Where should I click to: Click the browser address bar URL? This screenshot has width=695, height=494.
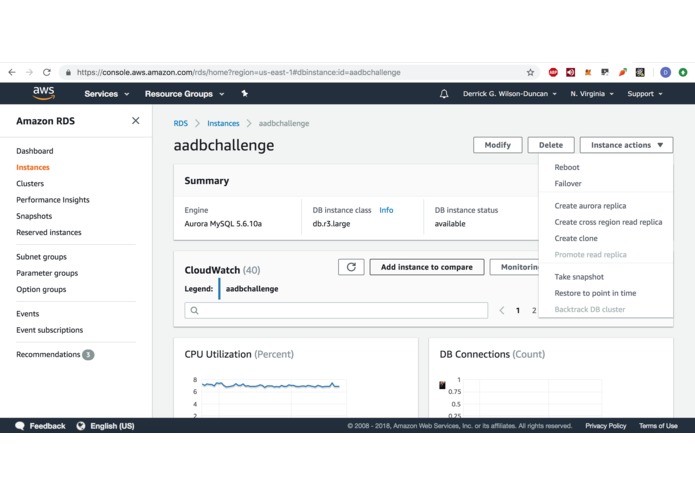pyautogui.click(x=238, y=72)
